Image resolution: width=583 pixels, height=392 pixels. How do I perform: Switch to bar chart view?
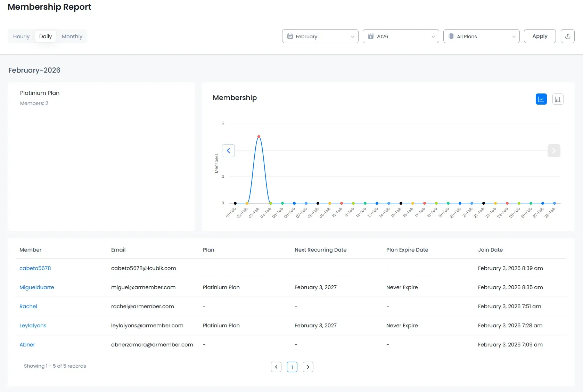558,99
